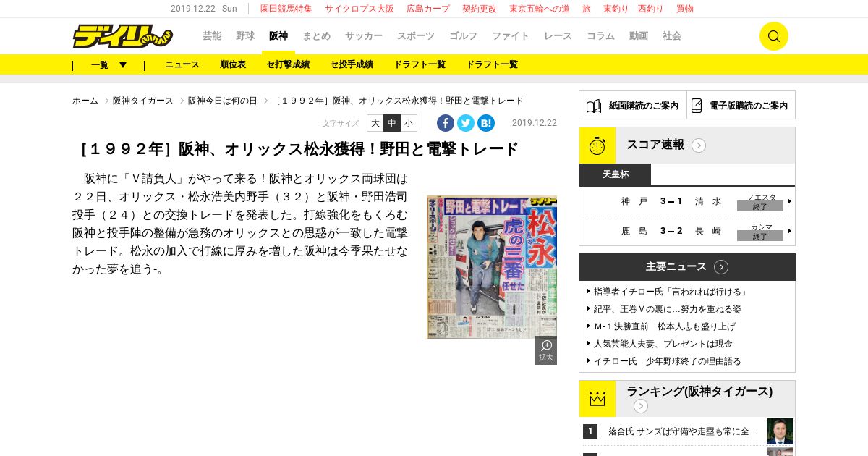Select the 天皇杯 score tab
This screenshot has height=456, width=868.
615,174
